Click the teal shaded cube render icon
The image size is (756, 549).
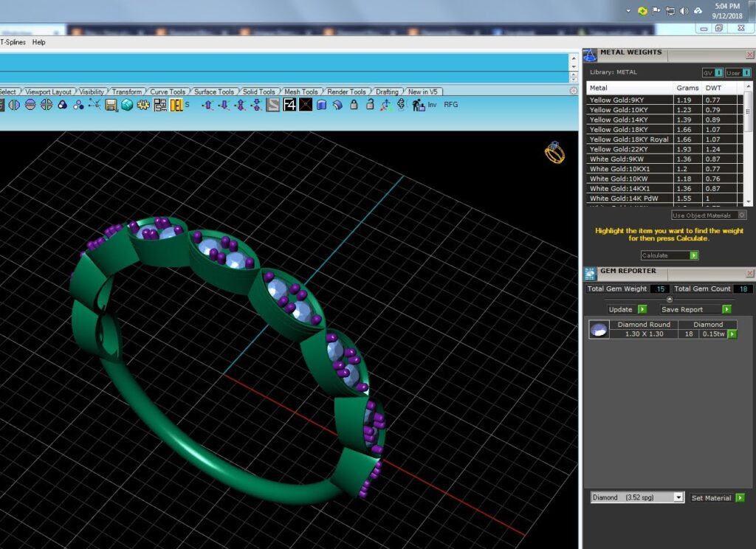click(x=127, y=105)
